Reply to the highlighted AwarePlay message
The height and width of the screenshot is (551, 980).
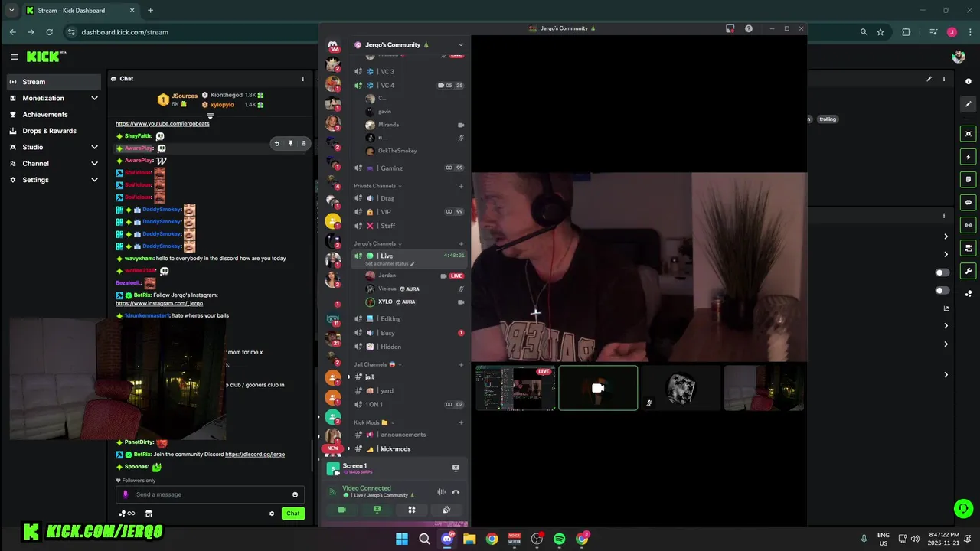coord(277,143)
